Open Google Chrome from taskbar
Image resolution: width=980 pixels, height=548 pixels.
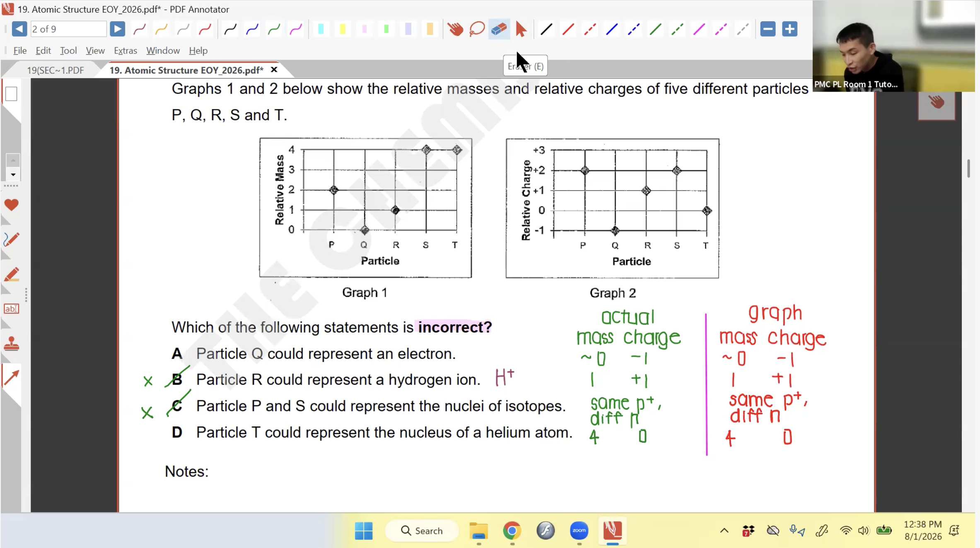point(512,531)
